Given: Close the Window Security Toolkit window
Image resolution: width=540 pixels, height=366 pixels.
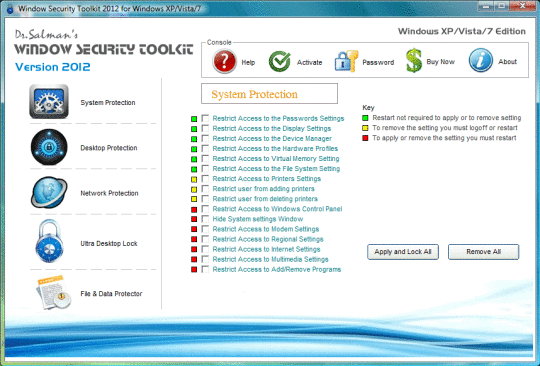Looking at the screenshot, I should (x=523, y=6).
